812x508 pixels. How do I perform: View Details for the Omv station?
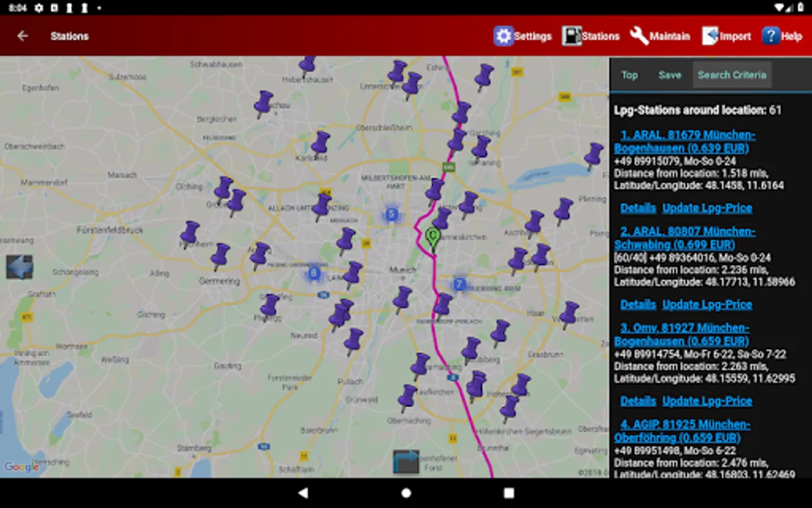point(638,401)
